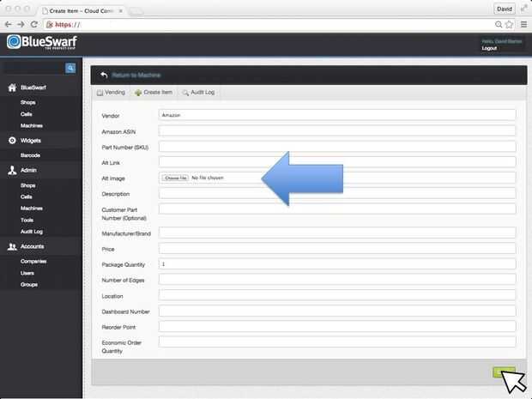Click the Admin person icon
Screen dimensions: 532x399
[12, 170]
